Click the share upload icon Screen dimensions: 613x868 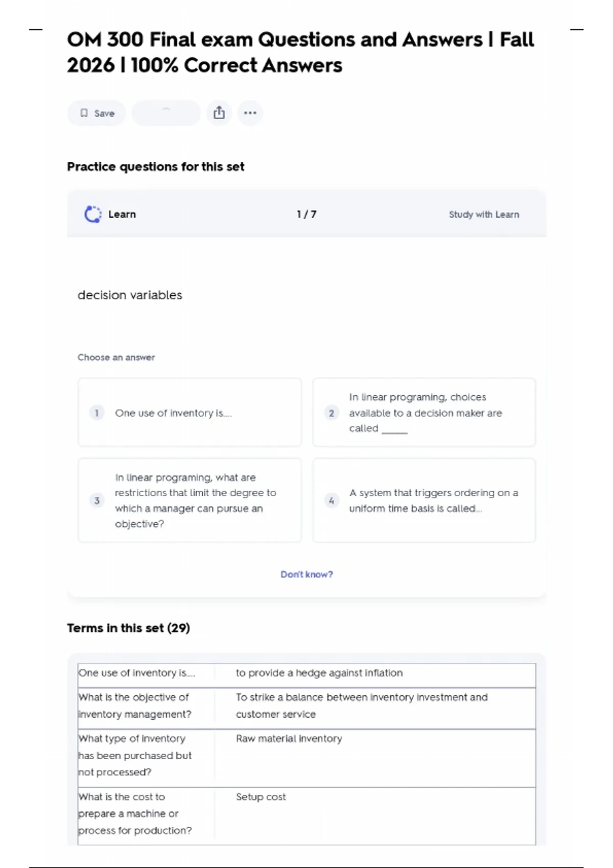tap(219, 113)
